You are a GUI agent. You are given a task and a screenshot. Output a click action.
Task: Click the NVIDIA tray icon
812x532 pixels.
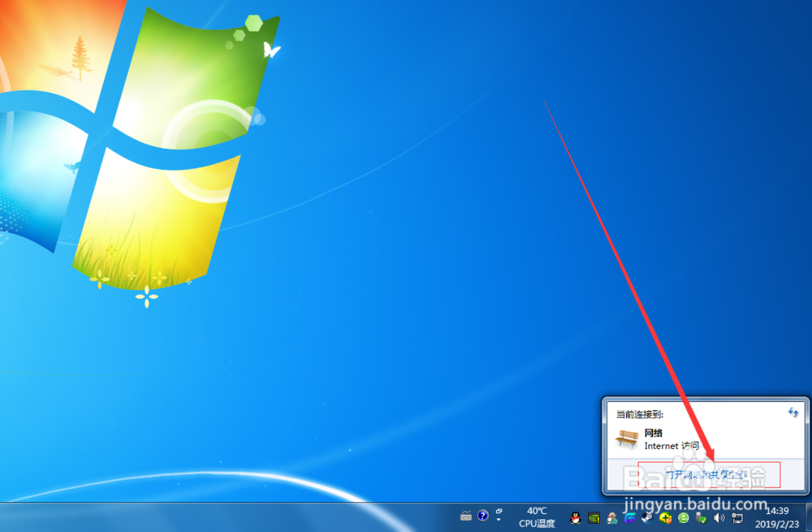[x=594, y=517]
